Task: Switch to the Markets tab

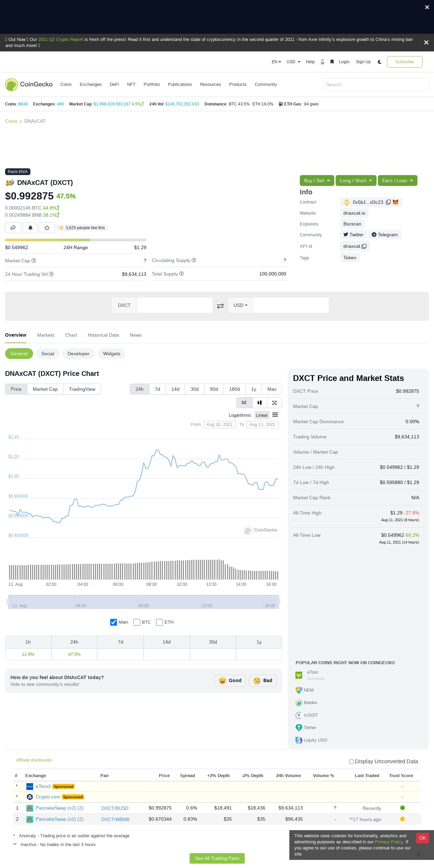Action: [46, 335]
